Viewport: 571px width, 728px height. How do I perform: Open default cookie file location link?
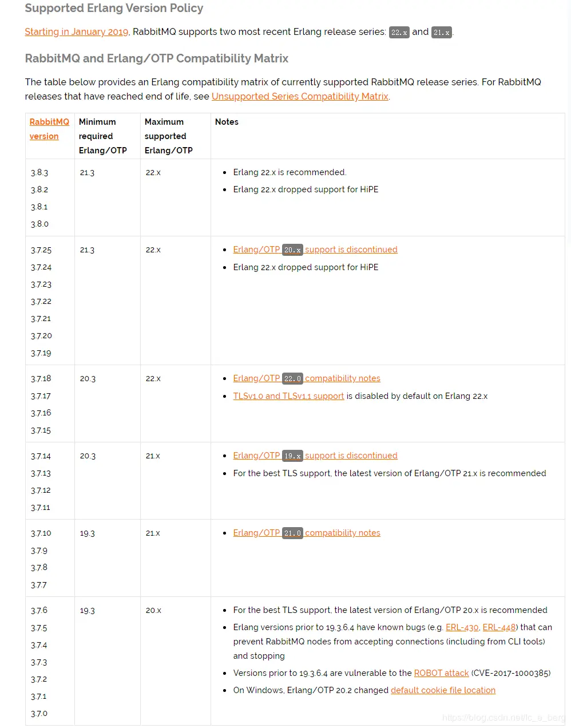443,690
